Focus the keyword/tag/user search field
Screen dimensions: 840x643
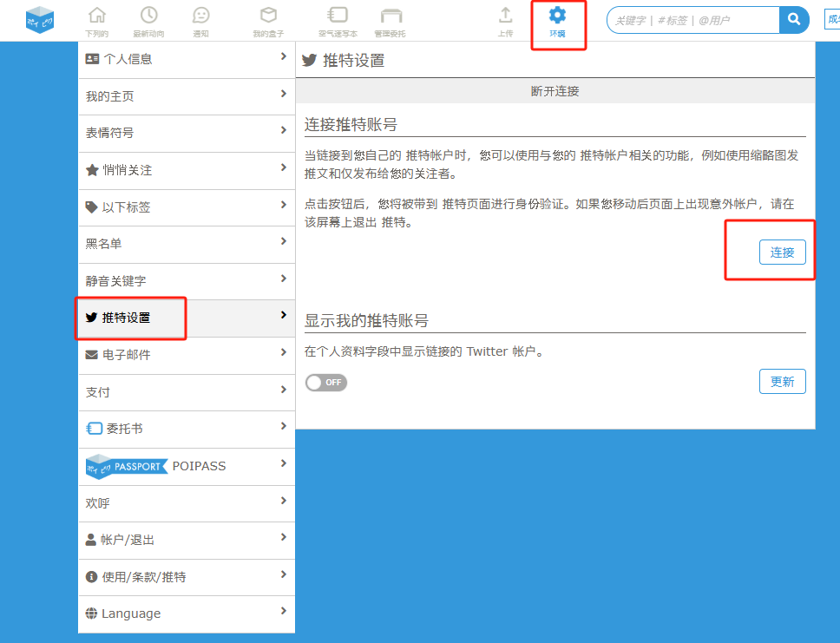(x=693, y=20)
